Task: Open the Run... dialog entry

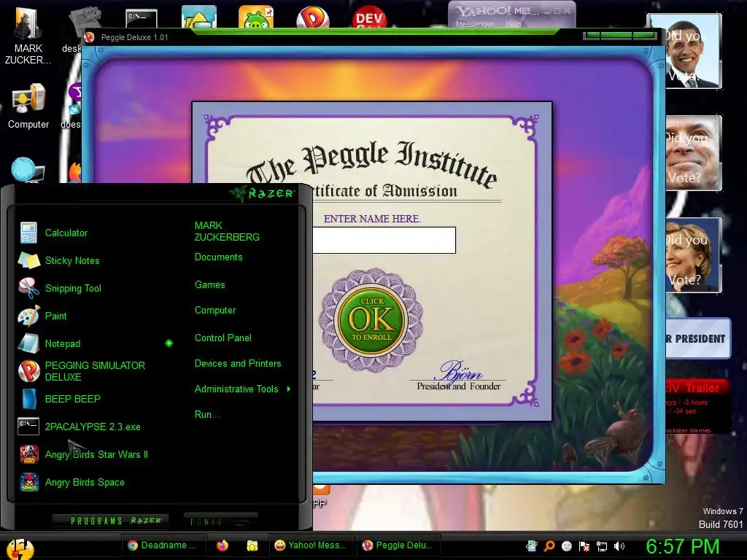Action: (207, 414)
